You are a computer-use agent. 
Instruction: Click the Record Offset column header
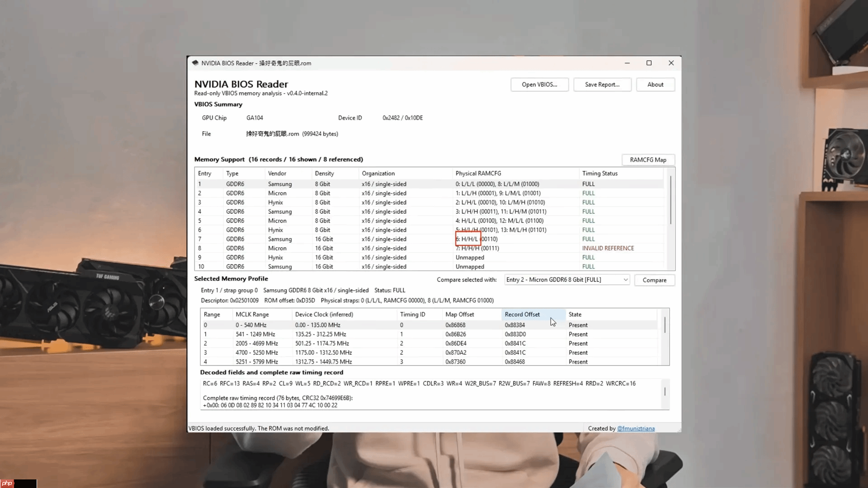coord(533,314)
